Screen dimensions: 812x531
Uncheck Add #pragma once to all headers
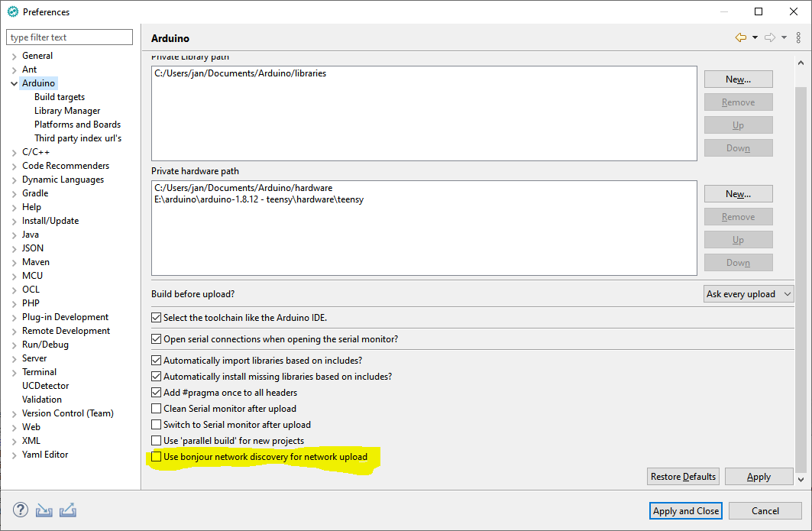point(156,392)
